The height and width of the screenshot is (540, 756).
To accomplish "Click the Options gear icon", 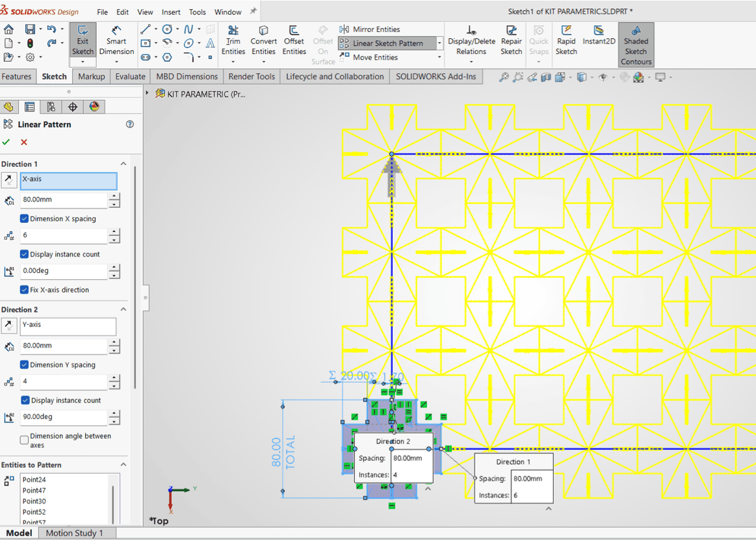I will 30,57.
